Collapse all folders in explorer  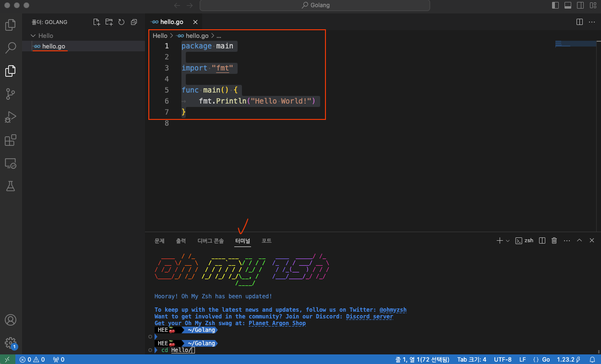tap(134, 22)
